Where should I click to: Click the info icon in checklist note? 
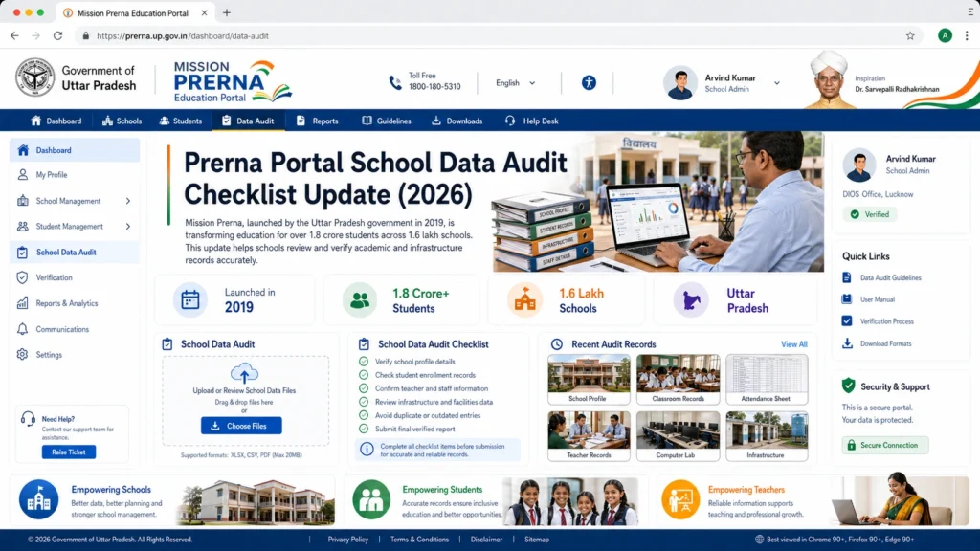pyautogui.click(x=367, y=450)
